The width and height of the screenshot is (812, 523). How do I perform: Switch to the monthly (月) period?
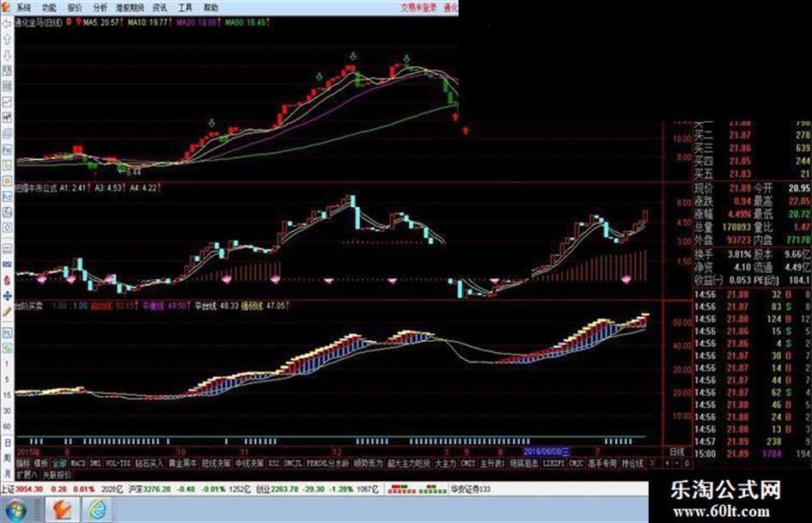(x=7, y=474)
